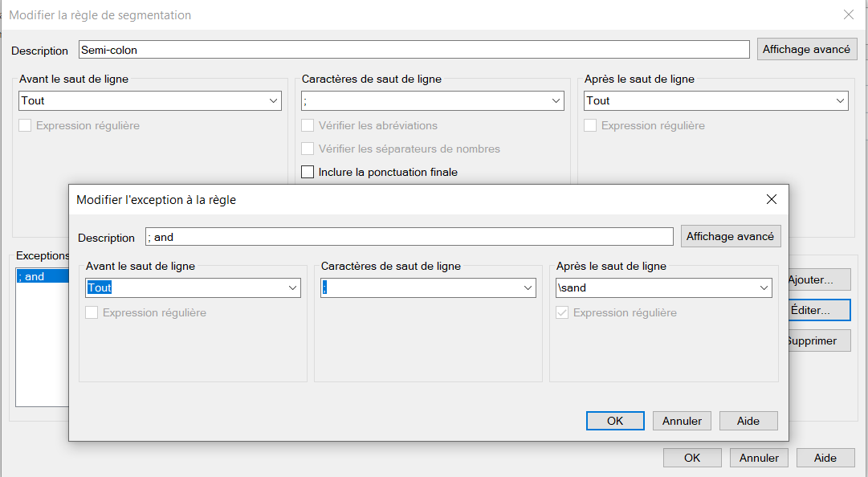Toggle Vérifier les séparateurs de nombres
The width and height of the screenshot is (868, 477).
click(308, 149)
